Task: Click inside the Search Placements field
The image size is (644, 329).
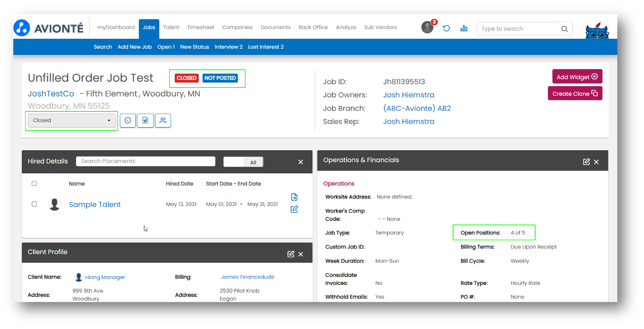Action: 145,161
